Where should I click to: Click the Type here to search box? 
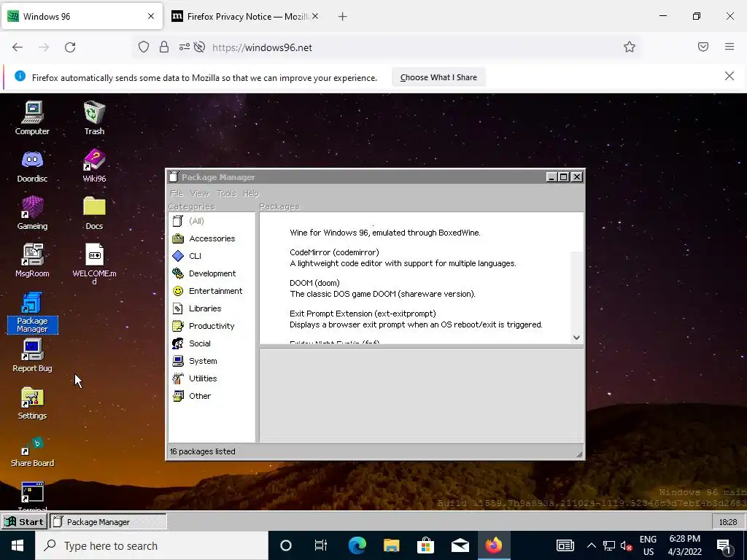(x=152, y=545)
